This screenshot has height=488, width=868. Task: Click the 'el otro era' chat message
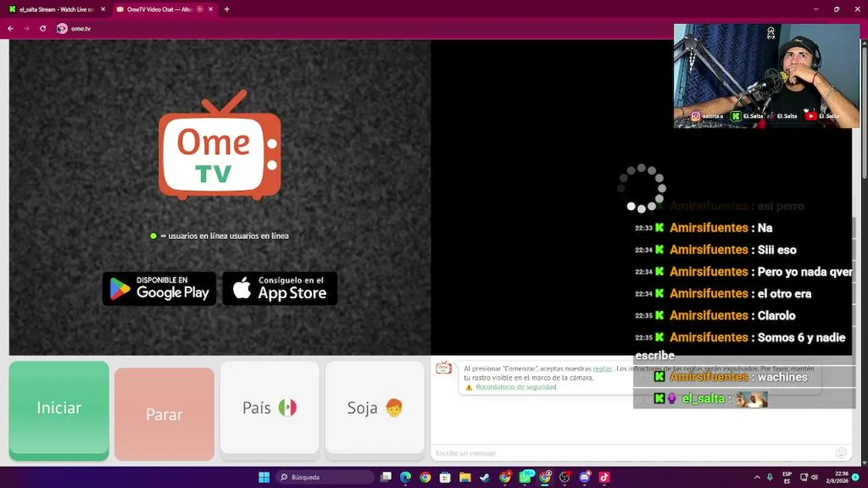click(723, 293)
